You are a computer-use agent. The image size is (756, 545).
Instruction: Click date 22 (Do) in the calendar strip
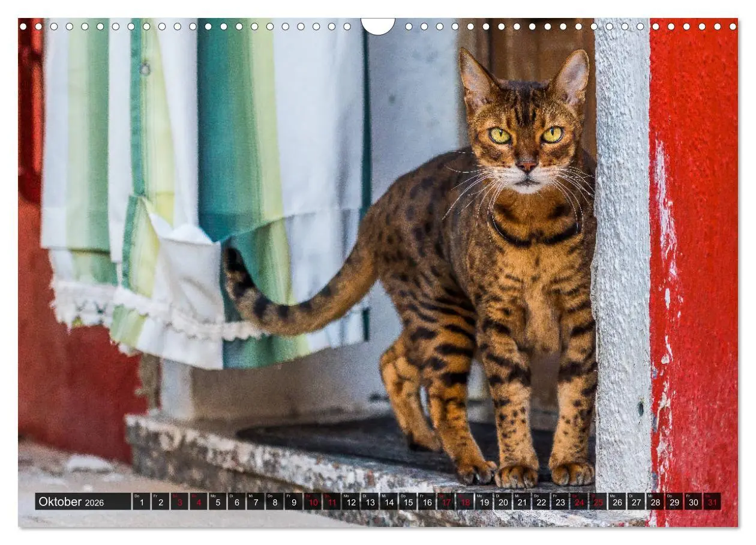541,502
